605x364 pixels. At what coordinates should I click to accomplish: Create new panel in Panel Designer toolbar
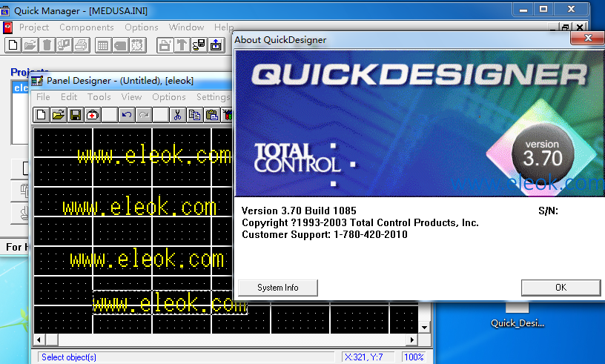click(x=42, y=115)
